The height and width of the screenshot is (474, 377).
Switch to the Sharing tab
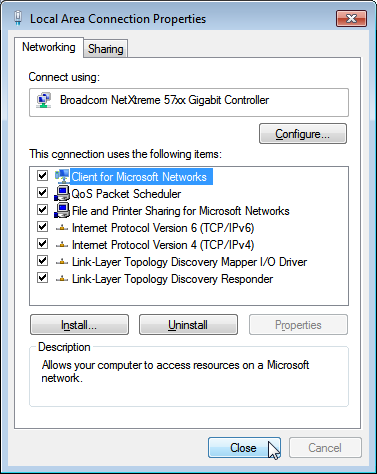click(106, 49)
